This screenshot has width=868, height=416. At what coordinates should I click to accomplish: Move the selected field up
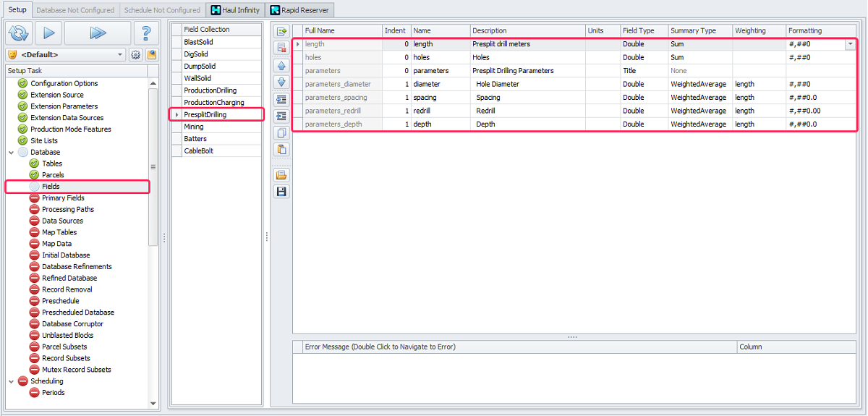(x=281, y=65)
